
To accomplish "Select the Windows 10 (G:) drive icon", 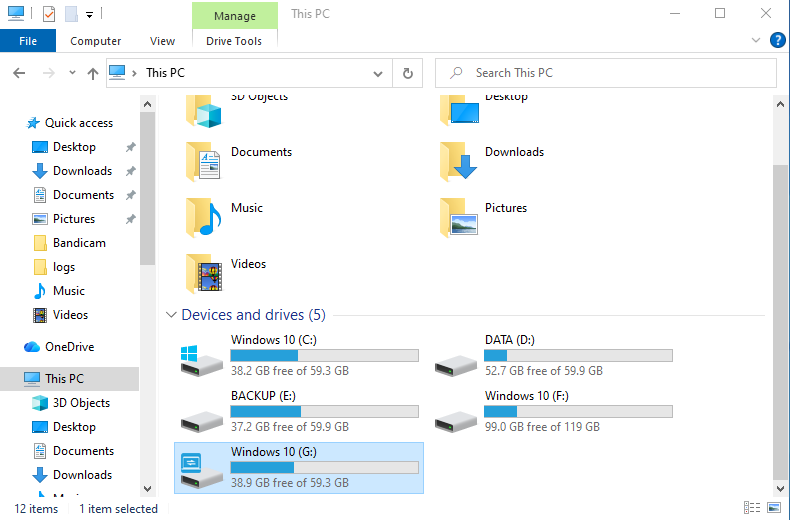I will tap(202, 471).
